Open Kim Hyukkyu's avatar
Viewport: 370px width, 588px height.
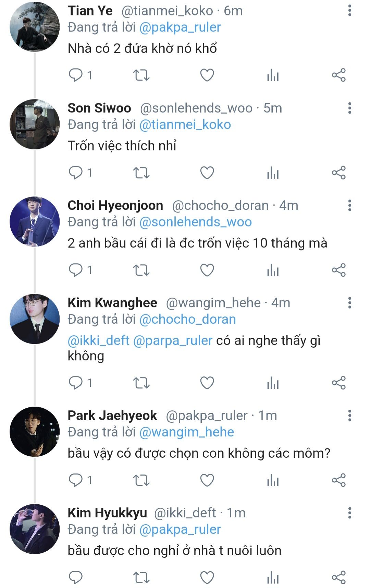point(35,529)
